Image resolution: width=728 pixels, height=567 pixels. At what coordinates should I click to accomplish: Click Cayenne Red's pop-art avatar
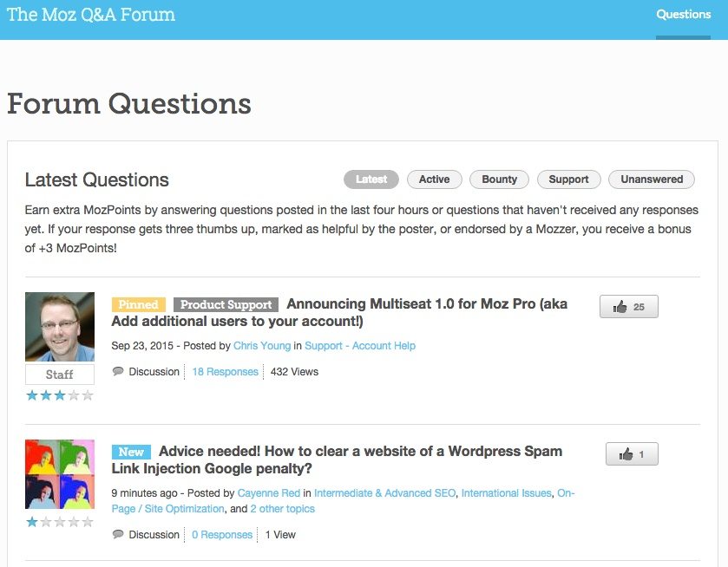(x=60, y=474)
